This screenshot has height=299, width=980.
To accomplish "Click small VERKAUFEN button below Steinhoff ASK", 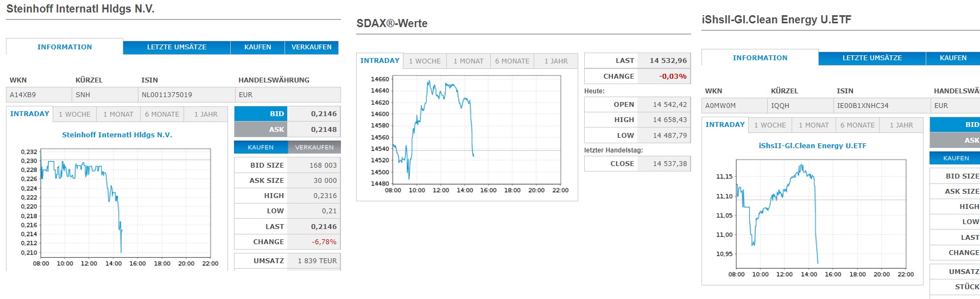I will pyautogui.click(x=314, y=147).
